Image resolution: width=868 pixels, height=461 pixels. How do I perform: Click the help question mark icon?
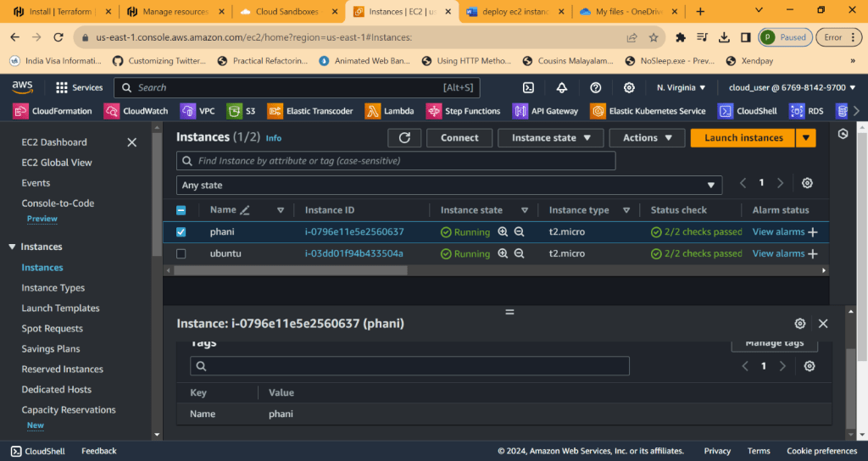pyautogui.click(x=595, y=87)
